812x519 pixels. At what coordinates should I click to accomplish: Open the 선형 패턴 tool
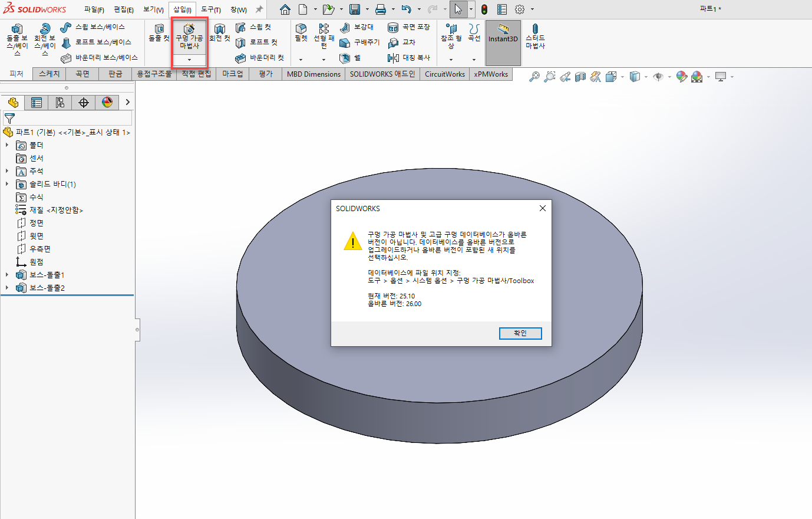pos(324,36)
